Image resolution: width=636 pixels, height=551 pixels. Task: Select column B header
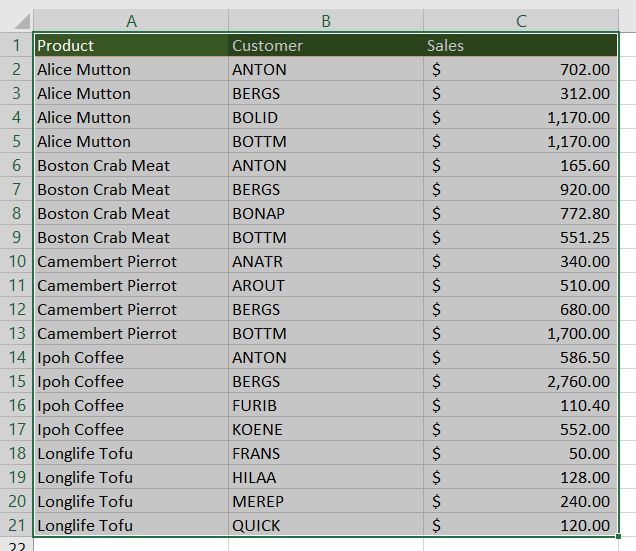(326, 21)
